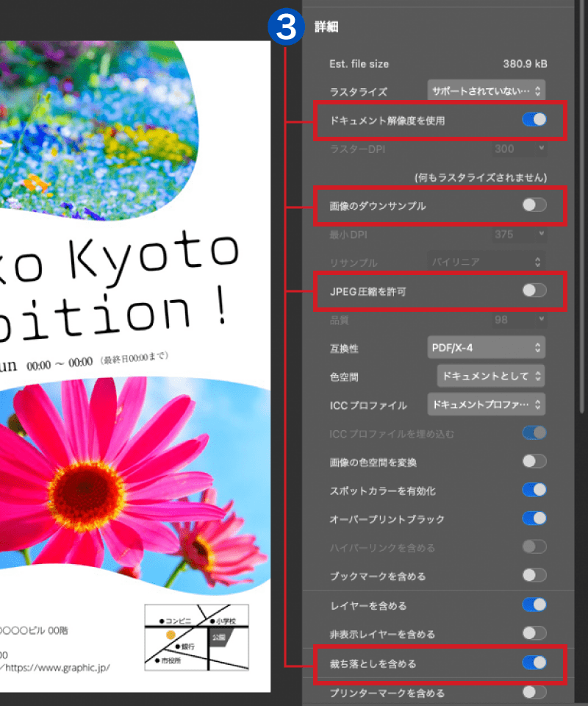Toggle 裁ち落としを含める switch
The width and height of the screenshot is (588, 706).
(534, 663)
